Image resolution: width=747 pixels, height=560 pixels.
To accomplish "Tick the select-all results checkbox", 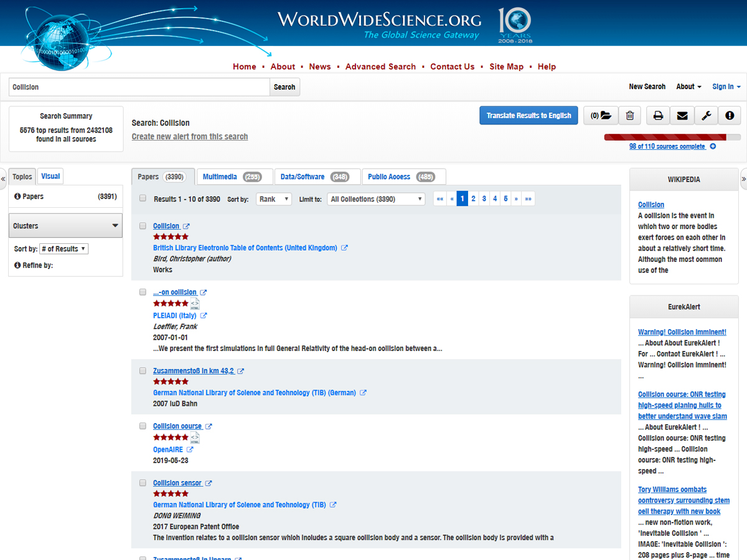I will coord(143,198).
